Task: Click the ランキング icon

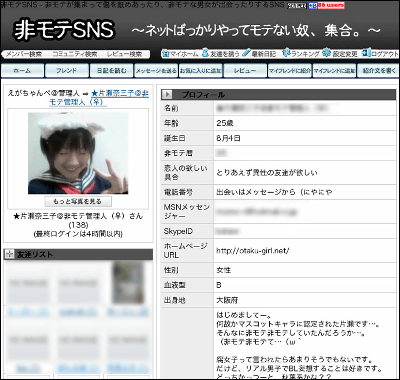Action: pyautogui.click(x=286, y=53)
